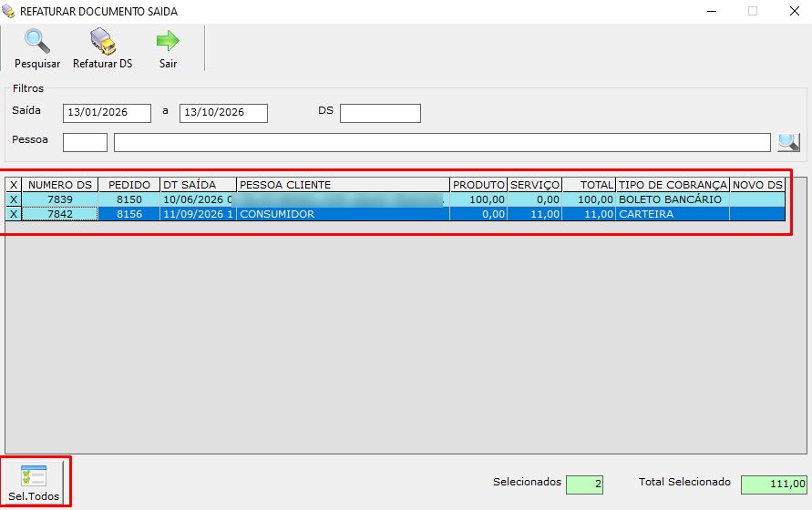Click the Refaturar DS truck icon

pyautogui.click(x=103, y=41)
